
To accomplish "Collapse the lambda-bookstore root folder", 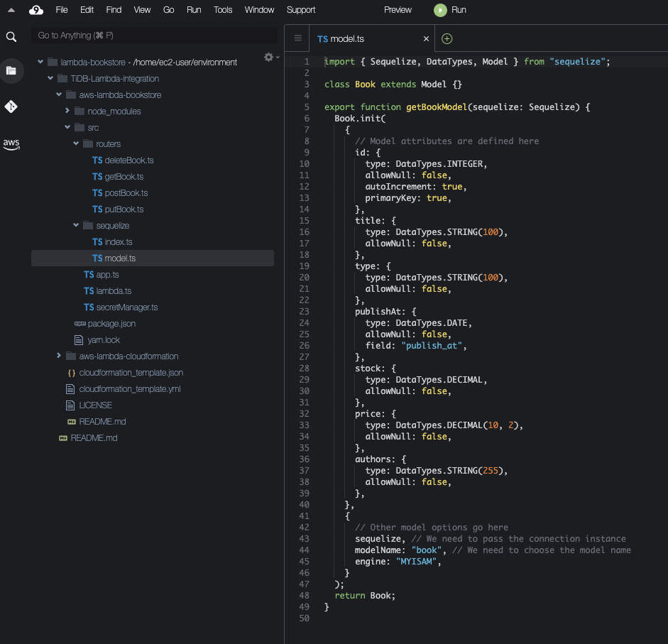I will pos(40,62).
